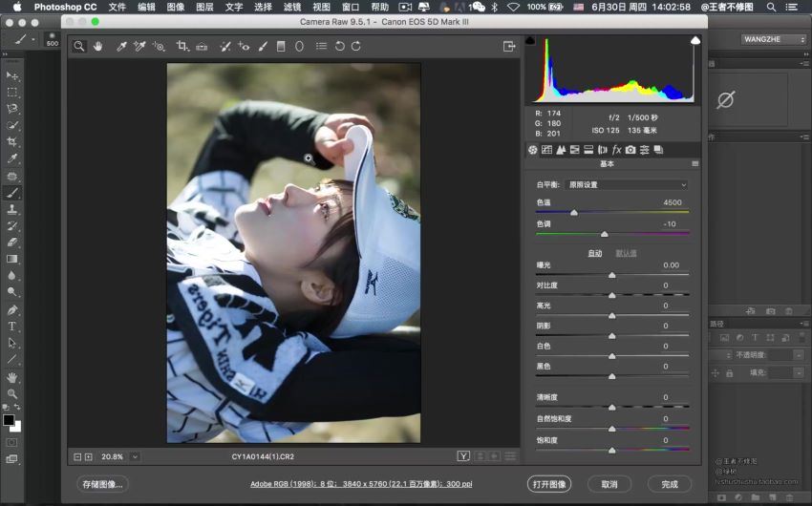Select the Hand tool in Camera Raw
The image size is (812, 506).
click(97, 46)
